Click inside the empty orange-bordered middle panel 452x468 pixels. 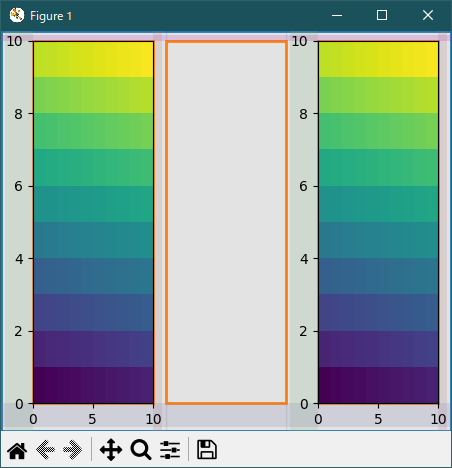[226, 223]
